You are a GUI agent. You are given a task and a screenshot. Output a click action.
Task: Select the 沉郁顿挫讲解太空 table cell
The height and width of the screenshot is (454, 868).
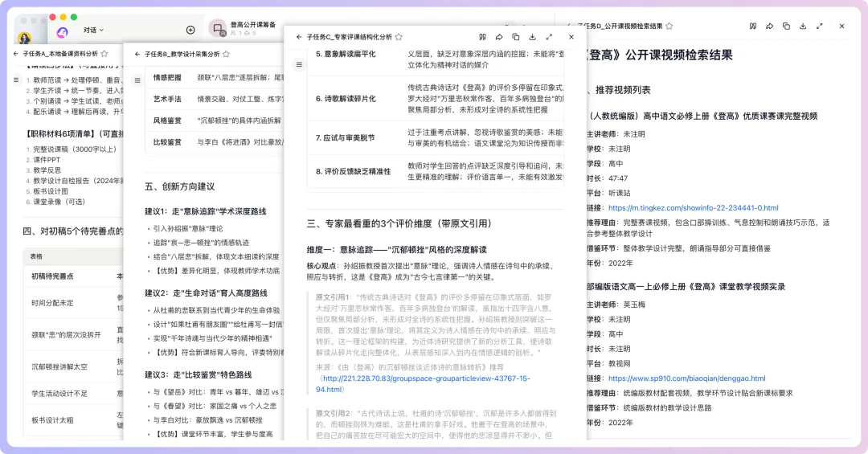pyautogui.click(x=59, y=367)
